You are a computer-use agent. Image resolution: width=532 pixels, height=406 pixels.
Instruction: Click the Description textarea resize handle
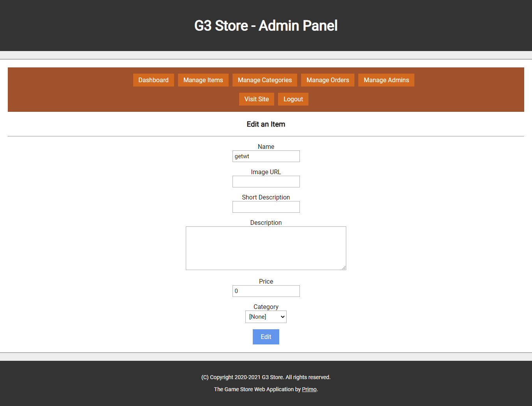[x=344, y=268]
